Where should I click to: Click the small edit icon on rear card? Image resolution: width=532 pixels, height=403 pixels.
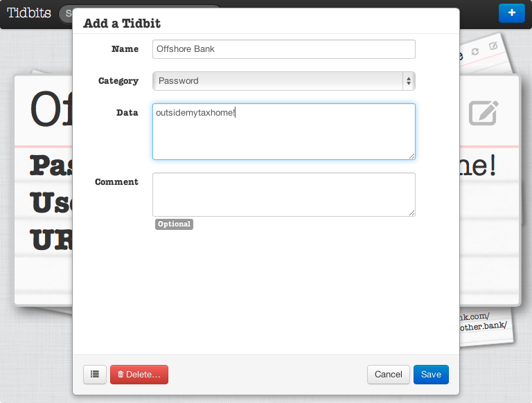click(x=493, y=46)
